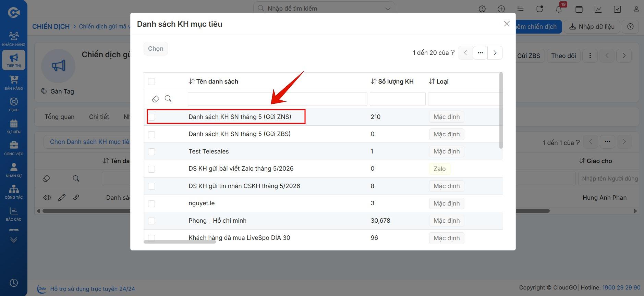Click the quick-create plus icon in top bar
The image size is (644, 296).
tap(501, 9)
